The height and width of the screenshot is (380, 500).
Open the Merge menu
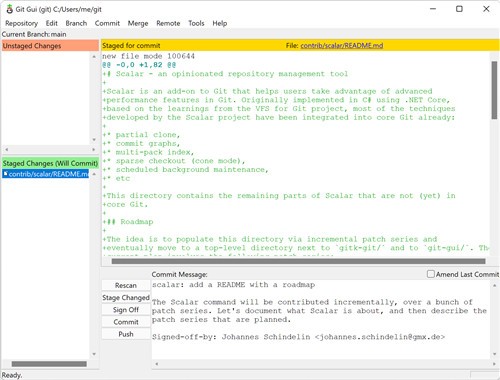(x=138, y=23)
